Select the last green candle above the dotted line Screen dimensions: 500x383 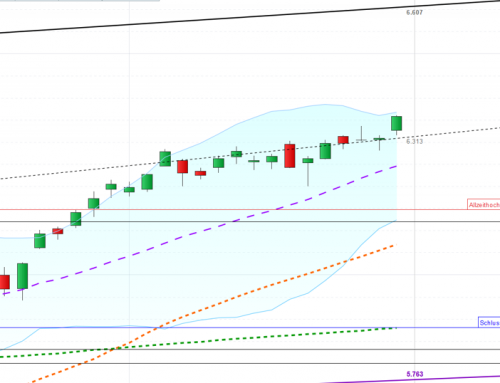[396, 123]
